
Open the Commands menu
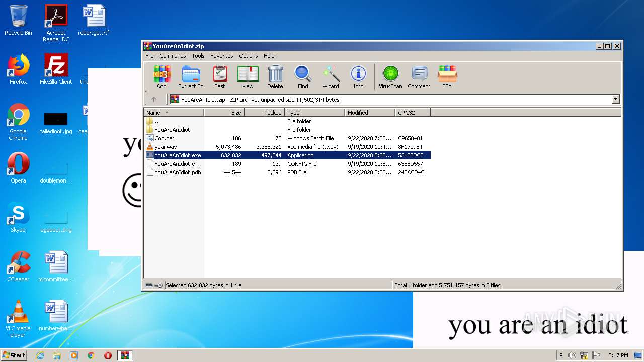click(x=173, y=56)
